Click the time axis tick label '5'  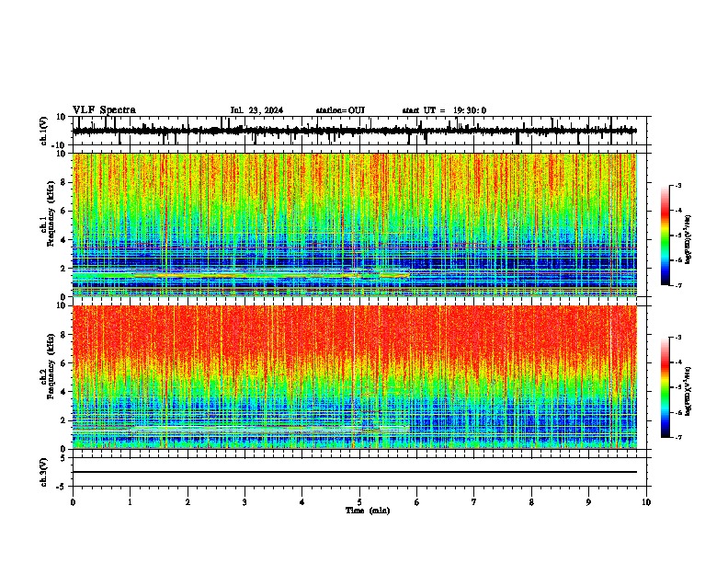coord(359,502)
